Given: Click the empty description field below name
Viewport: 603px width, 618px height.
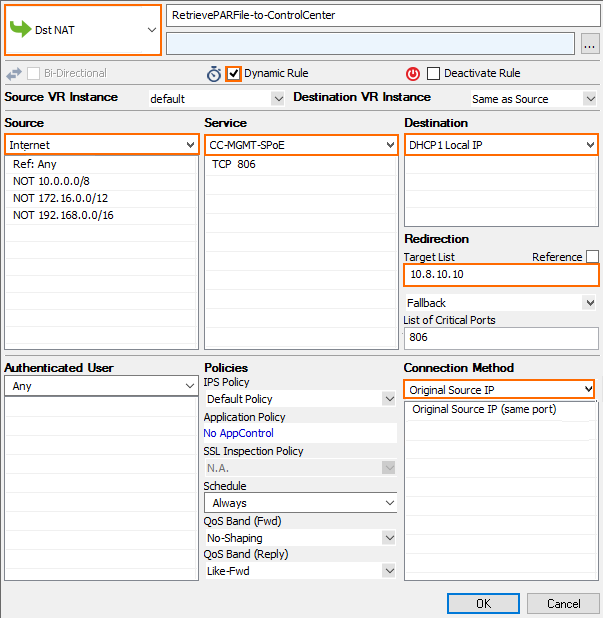Looking at the screenshot, I should point(370,43).
